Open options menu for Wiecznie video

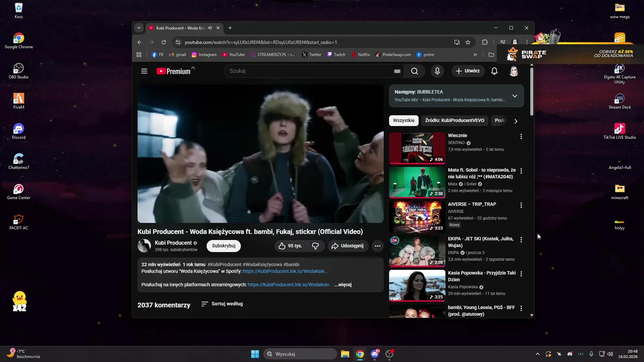521,136
